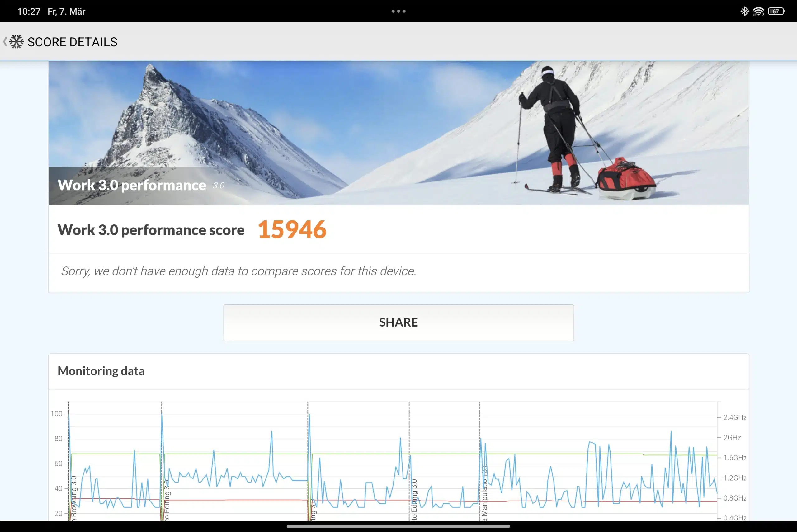This screenshot has height=532, width=797.
Task: Tap the Video Editing 3.0 chart marker
Action: pos(167,500)
